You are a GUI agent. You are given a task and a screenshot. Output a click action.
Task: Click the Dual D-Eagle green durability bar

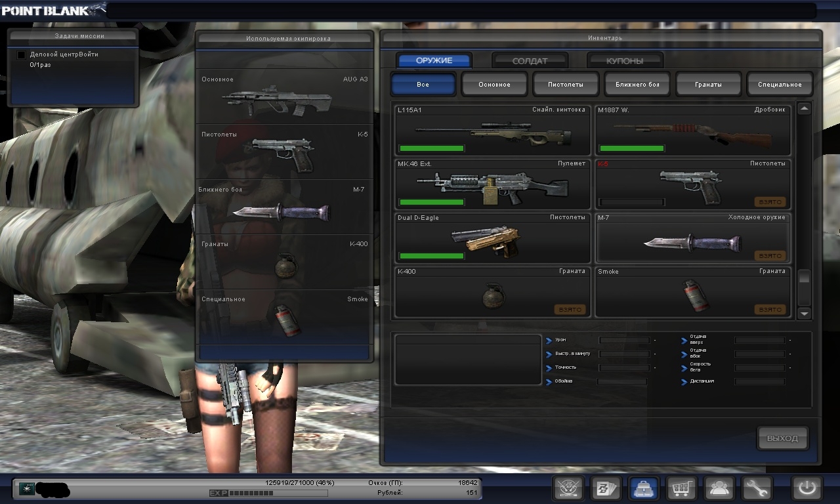(x=432, y=256)
